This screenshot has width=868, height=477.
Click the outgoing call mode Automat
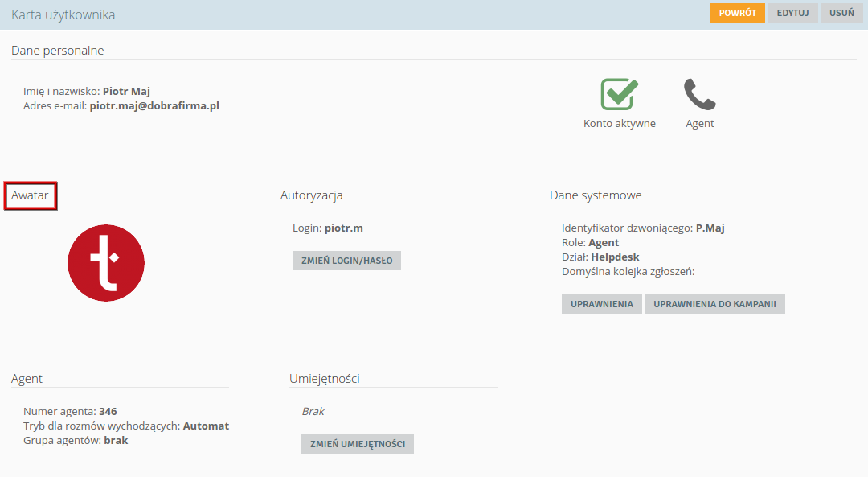pos(206,426)
